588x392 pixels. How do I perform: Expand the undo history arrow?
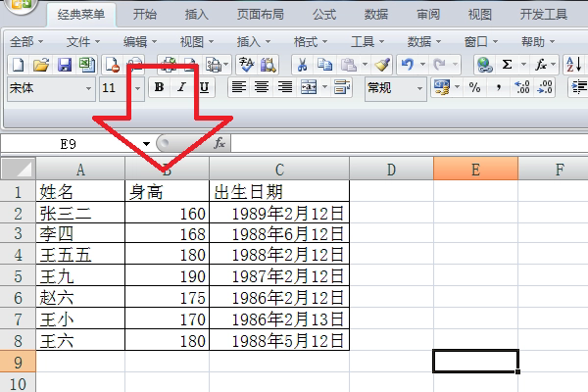coord(422,65)
